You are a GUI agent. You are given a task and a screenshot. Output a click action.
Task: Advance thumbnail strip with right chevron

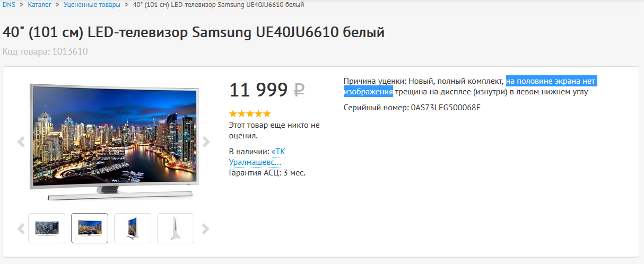coord(206,228)
